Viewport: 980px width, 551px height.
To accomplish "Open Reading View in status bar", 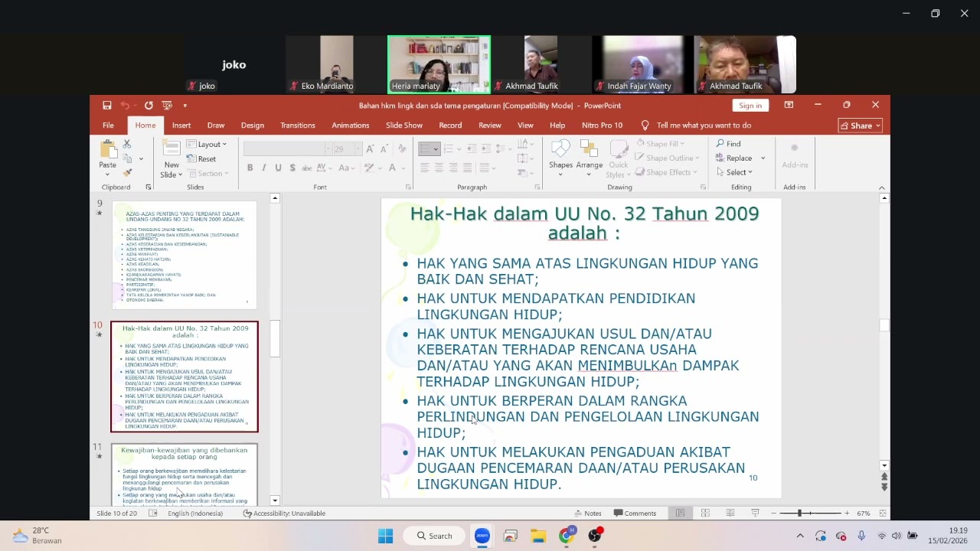I will tap(730, 514).
